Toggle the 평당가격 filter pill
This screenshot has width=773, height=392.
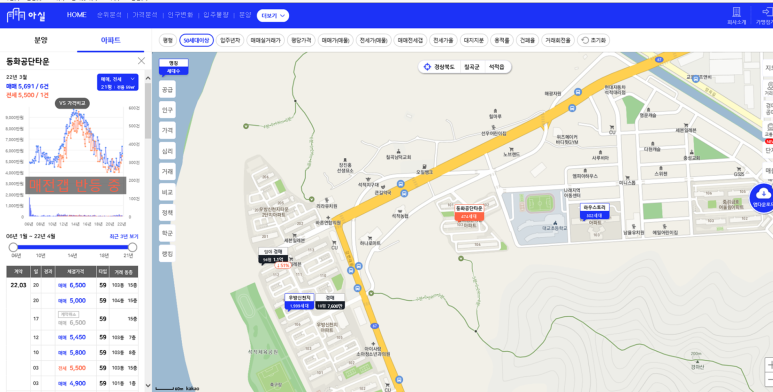(x=301, y=40)
